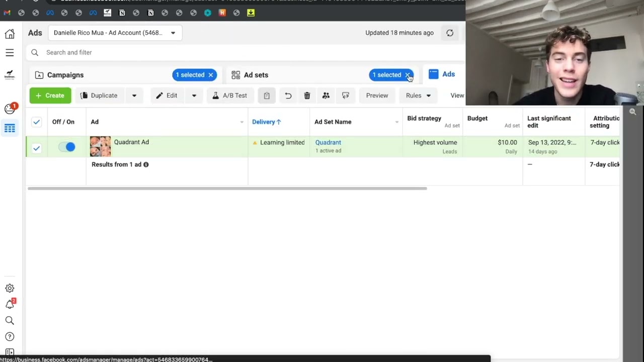Delete the selected ad with trash icon
Viewport: 644px width, 362px height.
click(x=307, y=96)
